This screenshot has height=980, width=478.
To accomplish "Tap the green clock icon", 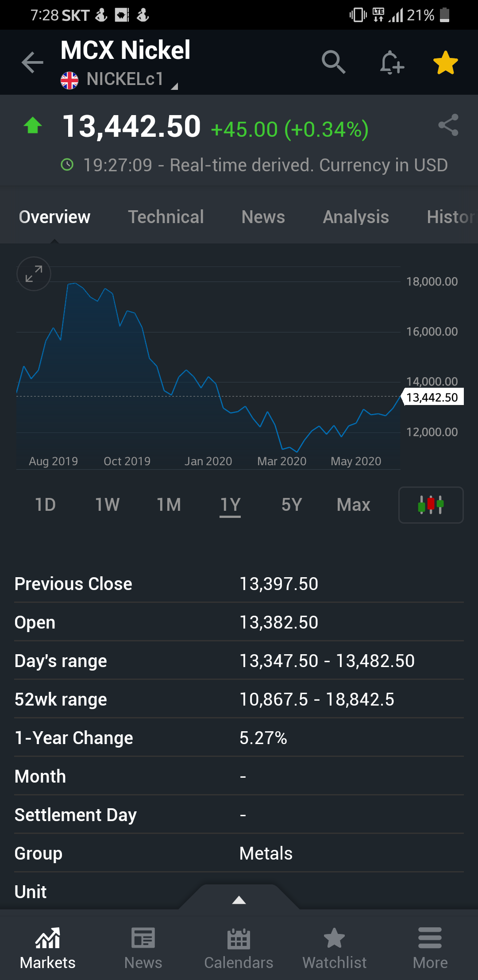I will [x=67, y=165].
